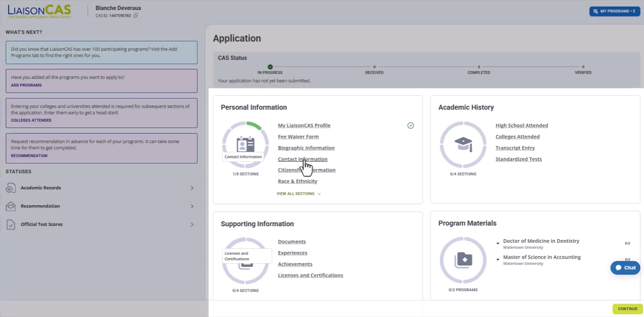Open the Chat widget

click(x=625, y=267)
